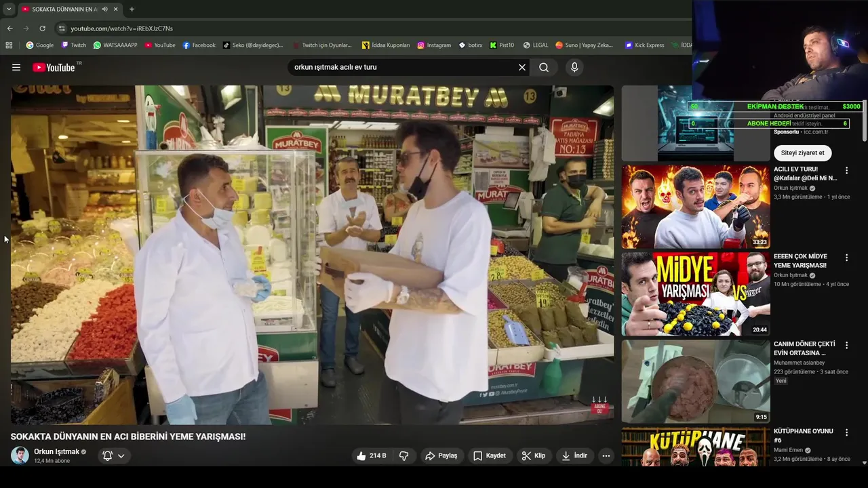Open the CANIM DÖNER ÇEKTİ video thumbnail
868x488 pixels.
pos(696,382)
